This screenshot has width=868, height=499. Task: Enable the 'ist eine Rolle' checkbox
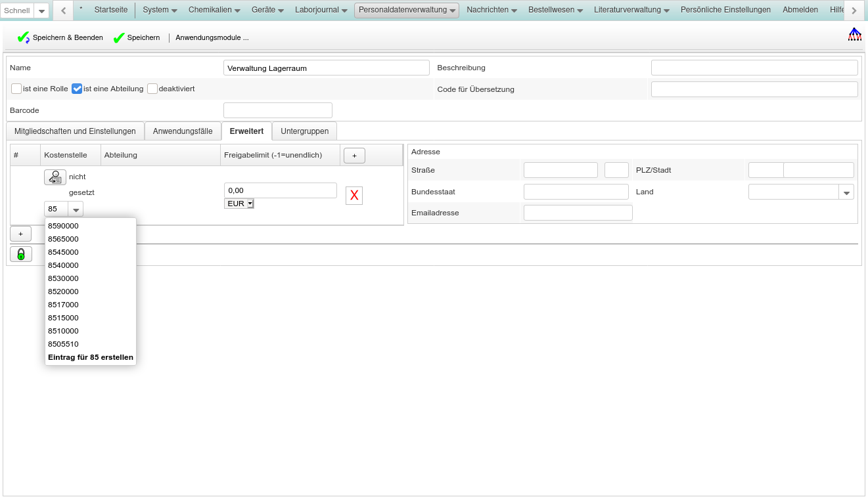pos(16,89)
